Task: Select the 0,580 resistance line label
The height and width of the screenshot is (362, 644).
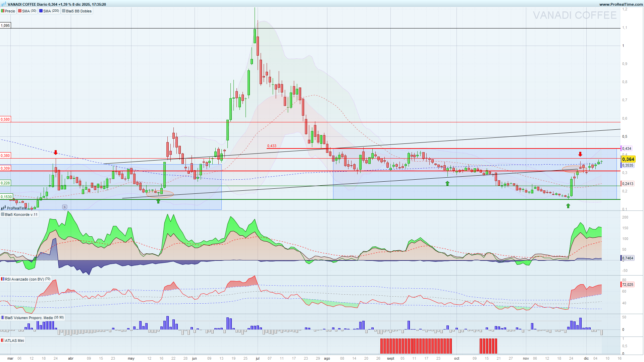Action: (x=5, y=119)
